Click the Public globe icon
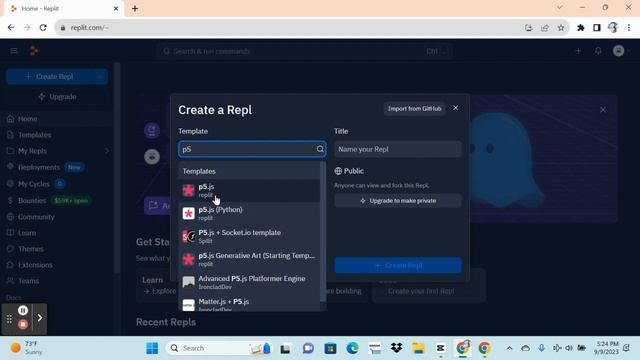The image size is (640, 360). [x=338, y=171]
